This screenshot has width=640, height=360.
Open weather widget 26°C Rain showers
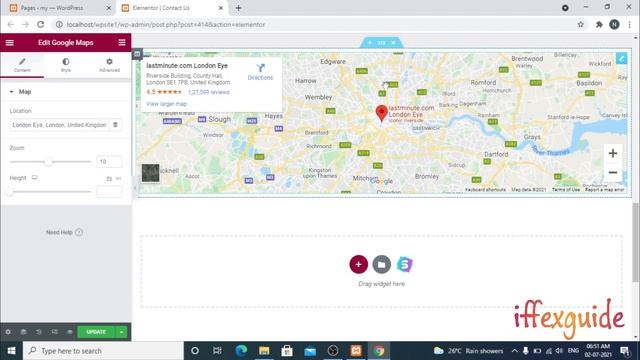coord(469,351)
